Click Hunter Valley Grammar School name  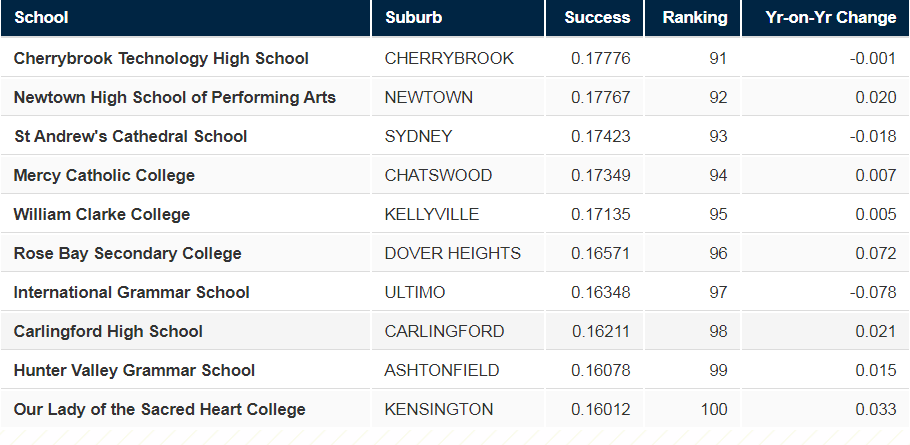tap(134, 370)
